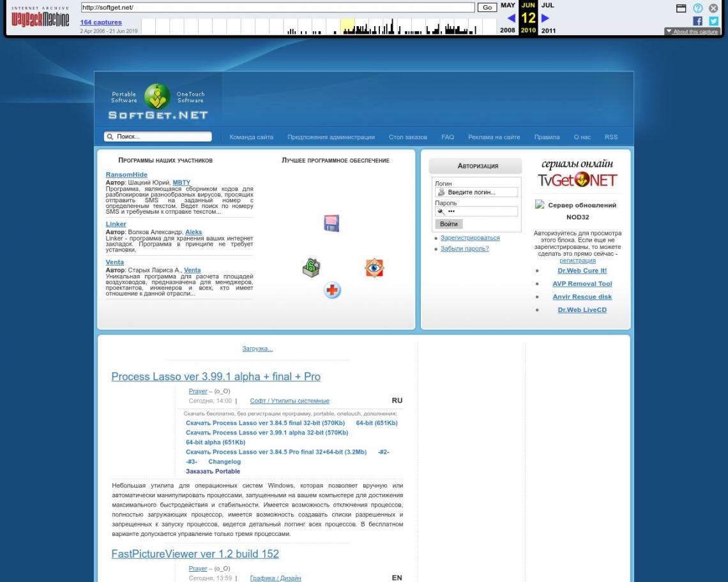728x582 pixels.
Task: Go to the next capture with the blue right arrow
Action: [545, 18]
